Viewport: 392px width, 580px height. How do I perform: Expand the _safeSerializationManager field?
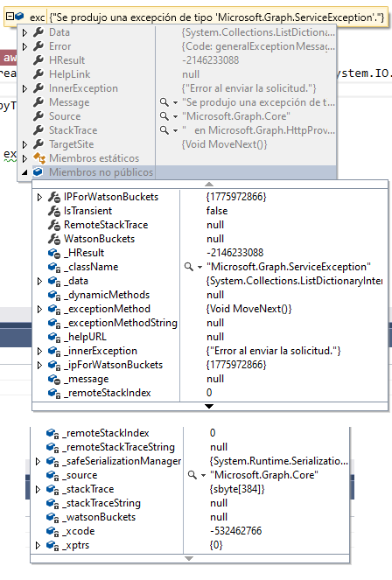38,461
